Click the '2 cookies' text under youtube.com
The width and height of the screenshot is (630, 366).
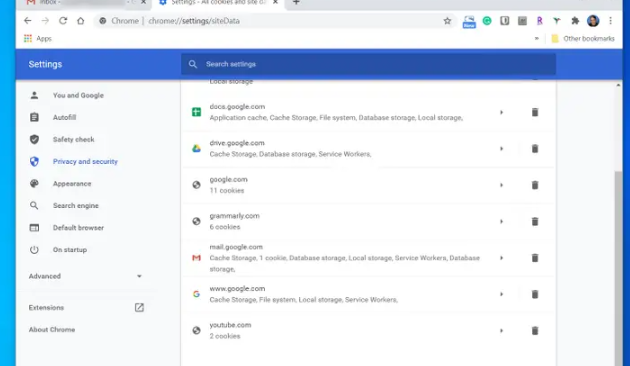click(225, 336)
